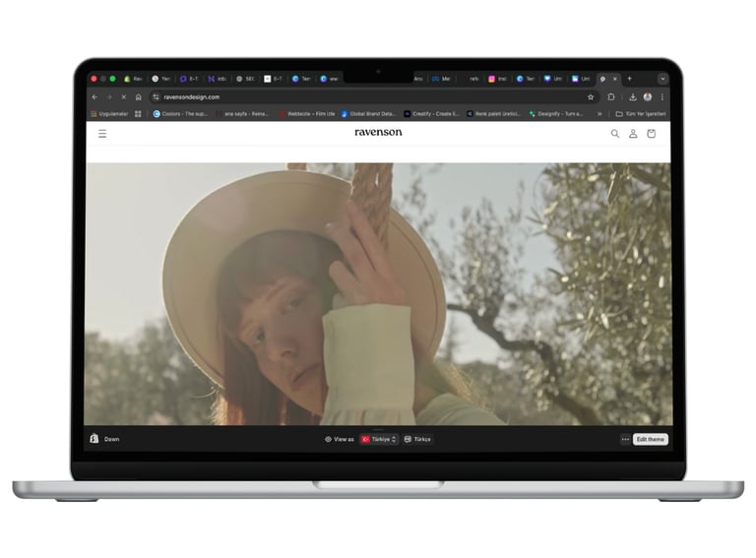Switch to the Shopify 'Rav' tab
This screenshot has width=756, height=558.
coord(133,79)
